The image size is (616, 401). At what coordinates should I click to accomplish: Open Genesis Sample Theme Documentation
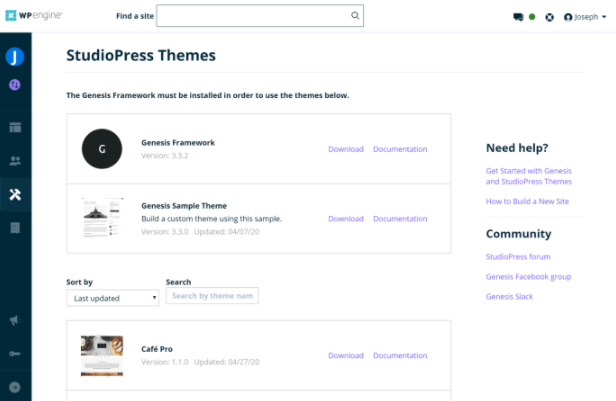400,219
